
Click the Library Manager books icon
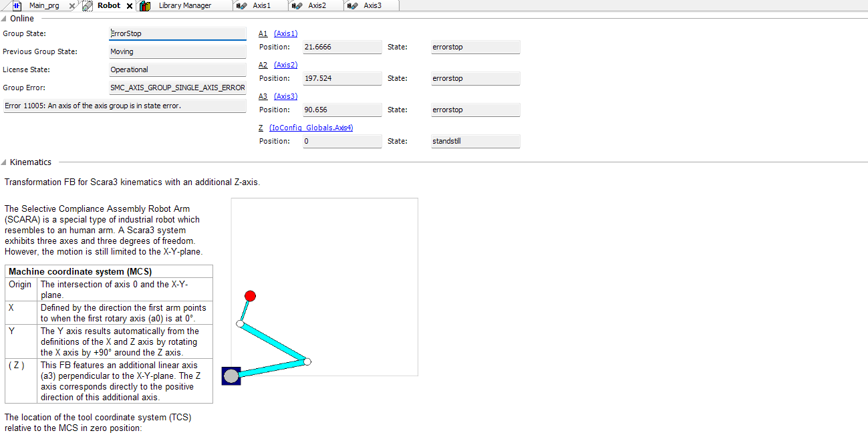pyautogui.click(x=145, y=5)
